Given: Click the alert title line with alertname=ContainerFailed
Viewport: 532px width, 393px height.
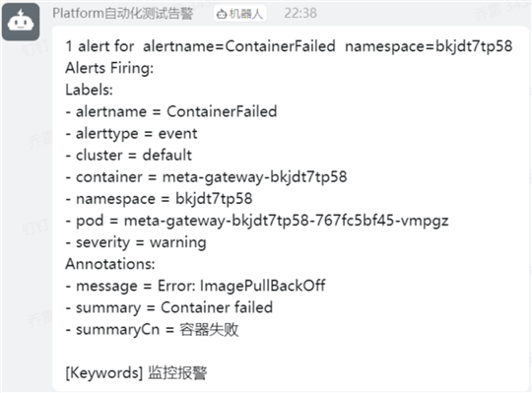Looking at the screenshot, I should [289, 46].
